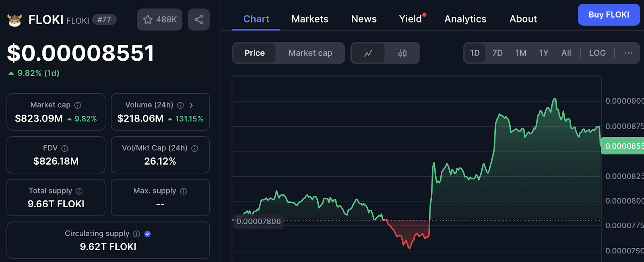Open the Markets tab
The height and width of the screenshot is (262, 644).
click(310, 19)
